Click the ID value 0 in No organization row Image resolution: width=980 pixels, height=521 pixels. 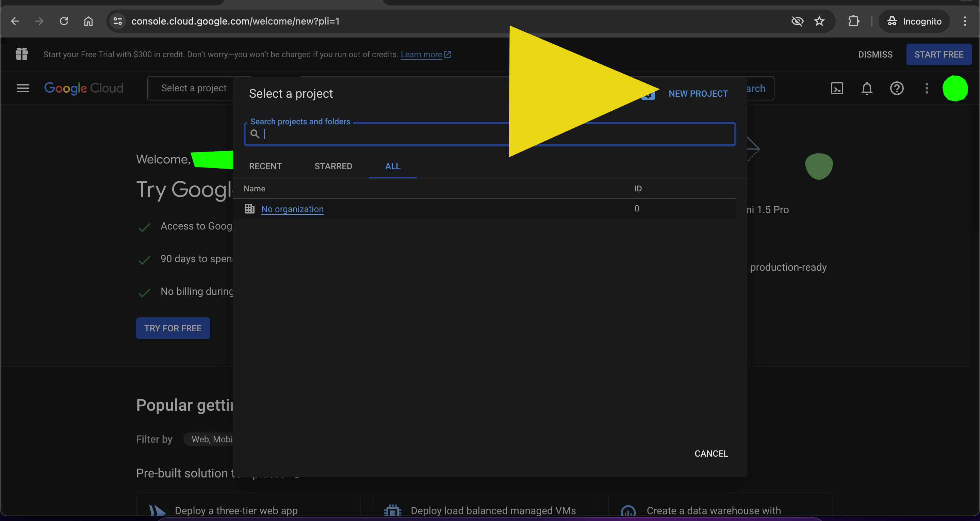[636, 208]
